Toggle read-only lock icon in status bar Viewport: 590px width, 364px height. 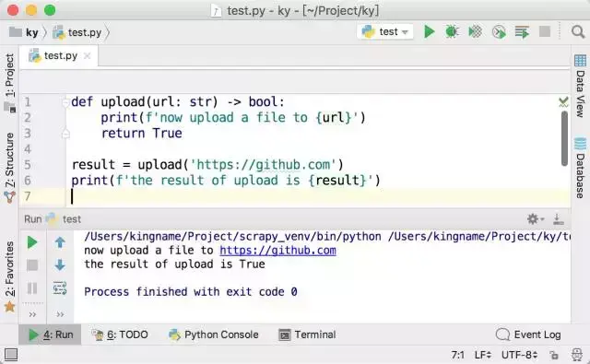coord(554,355)
